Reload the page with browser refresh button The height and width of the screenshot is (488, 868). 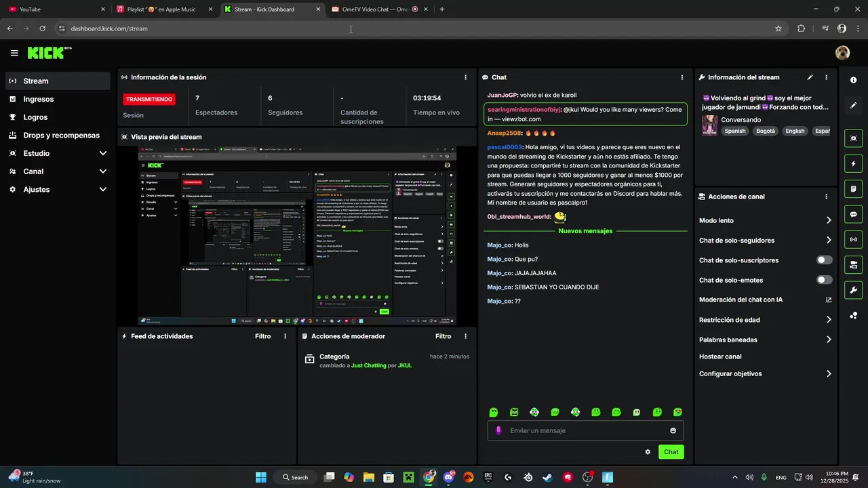click(42, 28)
